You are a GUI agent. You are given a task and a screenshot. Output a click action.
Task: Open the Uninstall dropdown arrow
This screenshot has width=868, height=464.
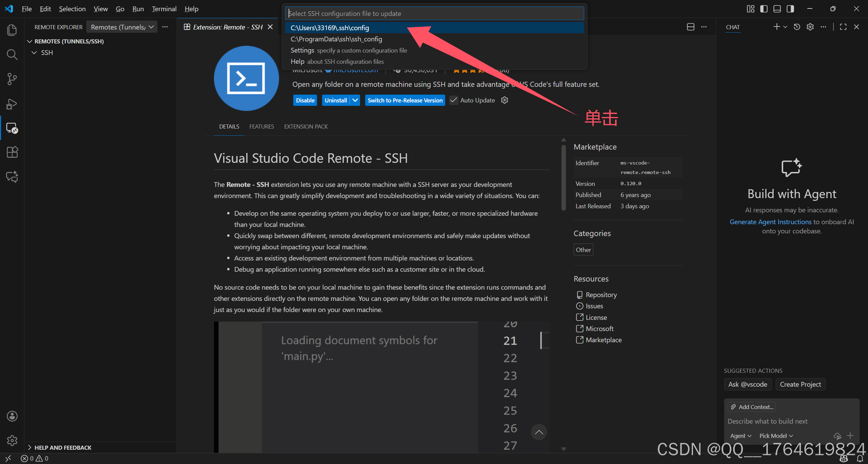[x=355, y=100]
